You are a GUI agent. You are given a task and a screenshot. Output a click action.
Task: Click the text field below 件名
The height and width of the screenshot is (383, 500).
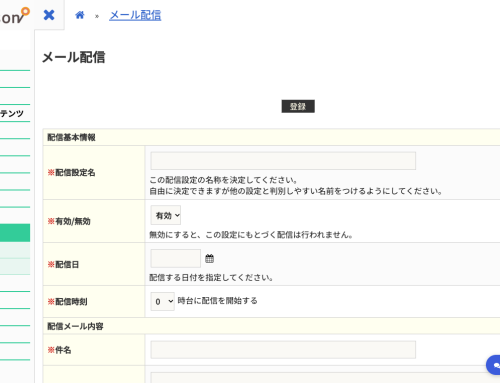coord(325,377)
